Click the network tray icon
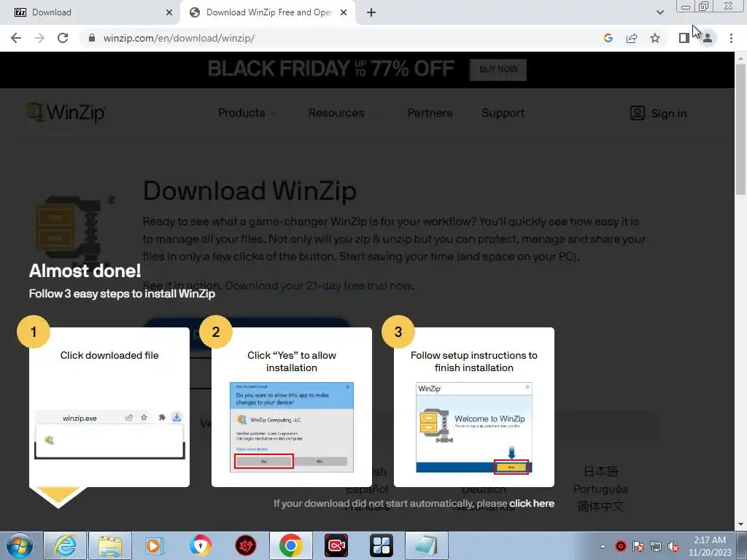747x560 pixels. 656,546
